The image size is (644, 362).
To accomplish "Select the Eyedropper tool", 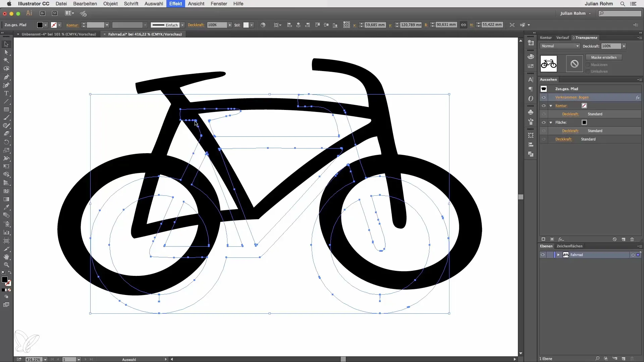I will click(x=6, y=207).
